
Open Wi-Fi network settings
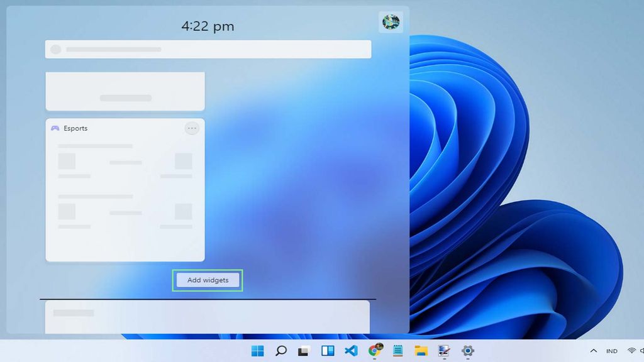coord(632,351)
